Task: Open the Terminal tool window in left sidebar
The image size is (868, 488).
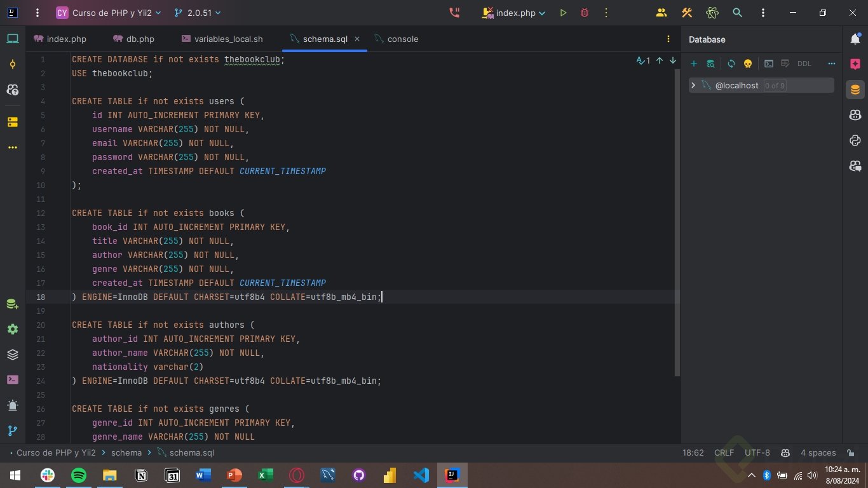Action: pos(13,379)
